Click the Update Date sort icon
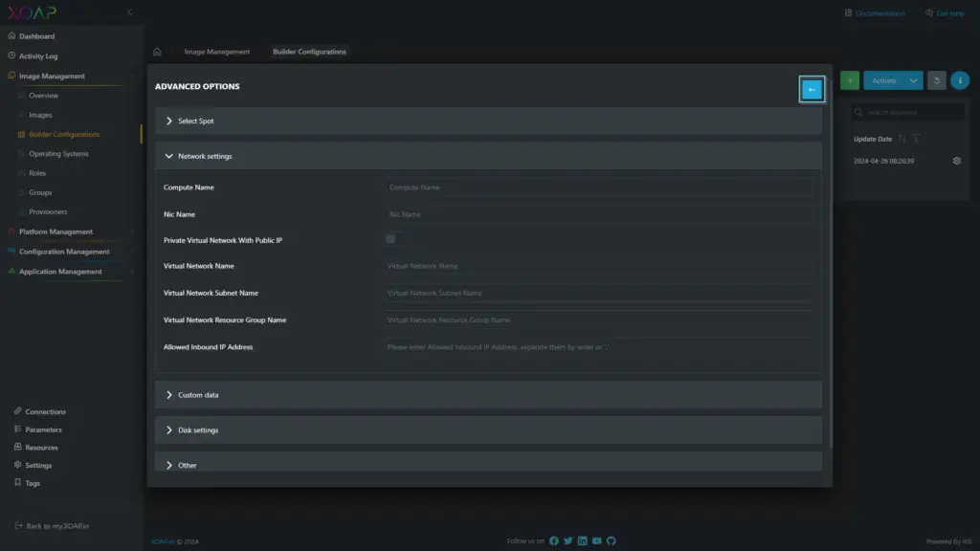This screenshot has width=980, height=551. [902, 139]
